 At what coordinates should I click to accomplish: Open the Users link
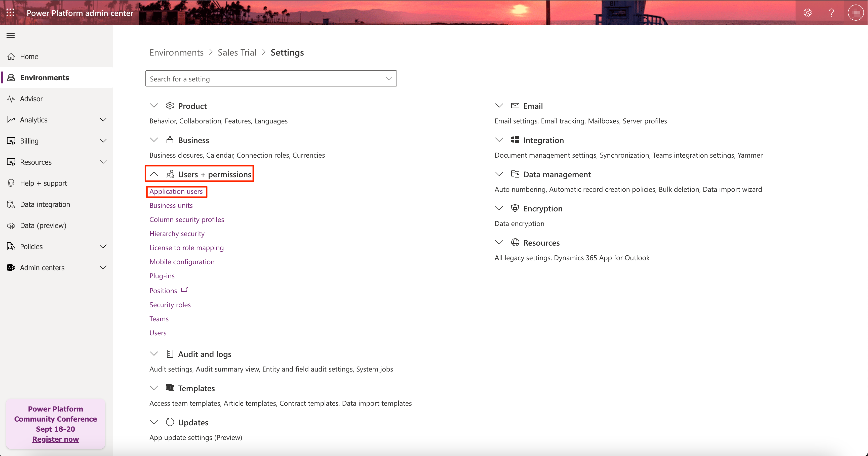158,333
